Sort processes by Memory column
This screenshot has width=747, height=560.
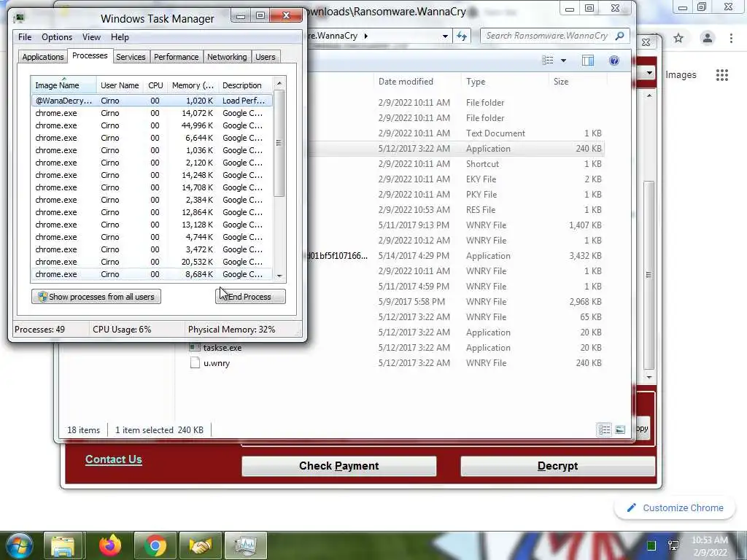click(x=193, y=85)
